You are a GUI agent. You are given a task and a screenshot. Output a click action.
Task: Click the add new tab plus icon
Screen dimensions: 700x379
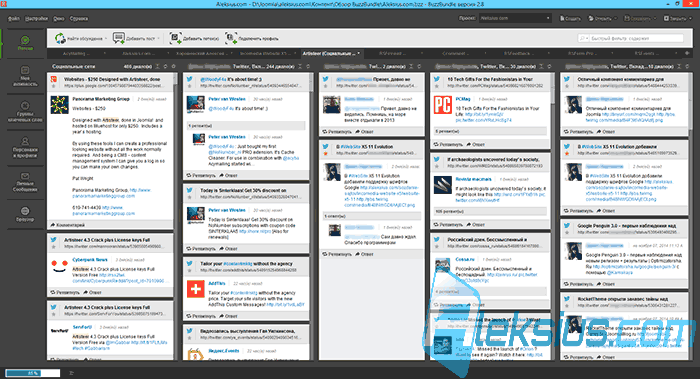(687, 53)
